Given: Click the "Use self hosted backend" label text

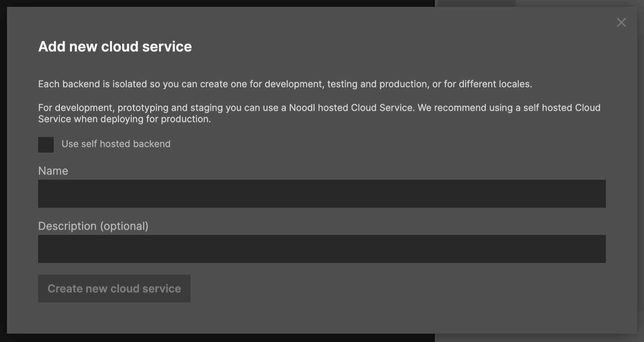Looking at the screenshot, I should (x=116, y=144).
